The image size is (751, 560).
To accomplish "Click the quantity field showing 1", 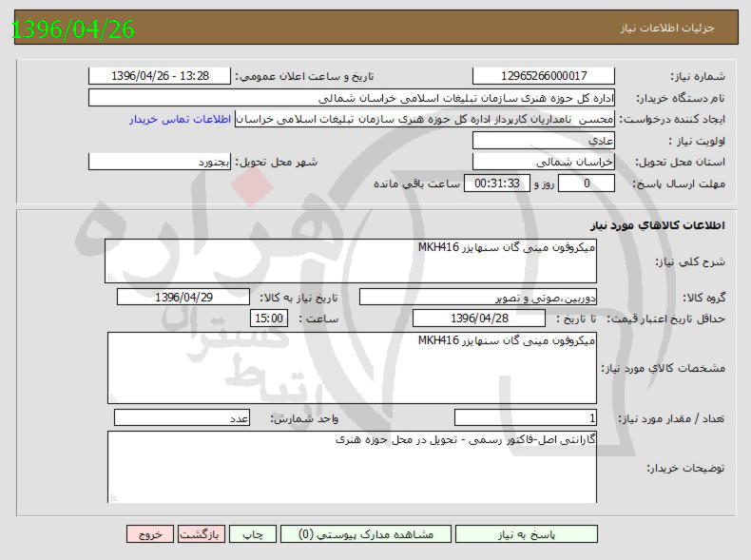I will click(526, 417).
